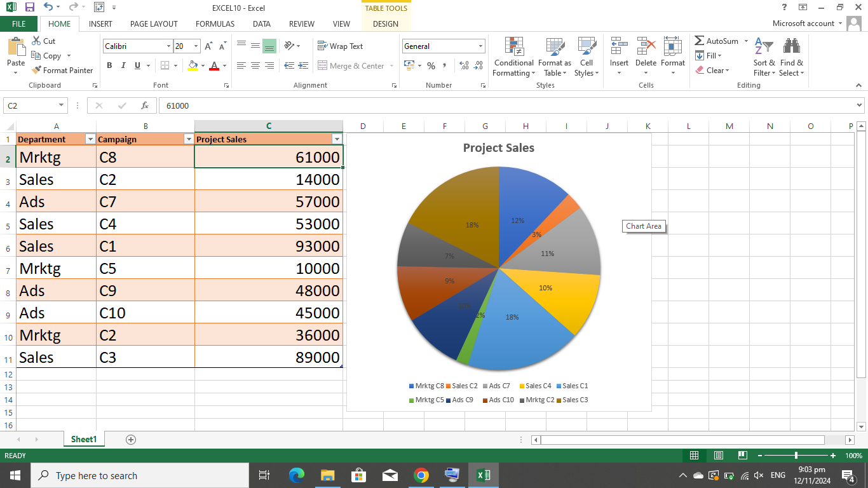Apply comma style formatting

444,65
